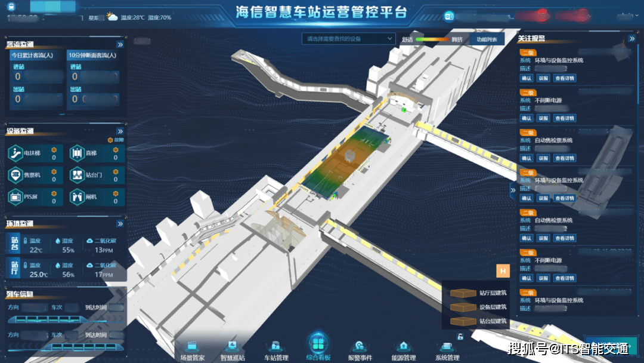644x363 pixels.
Task: Click the orange H home-view button
Action: pyautogui.click(x=503, y=271)
